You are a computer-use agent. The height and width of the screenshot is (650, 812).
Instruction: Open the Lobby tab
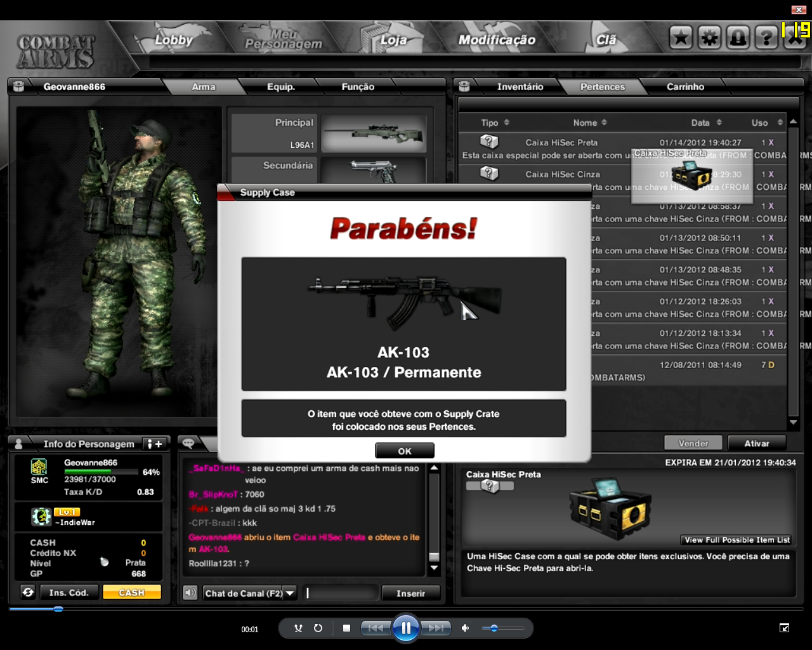click(173, 39)
